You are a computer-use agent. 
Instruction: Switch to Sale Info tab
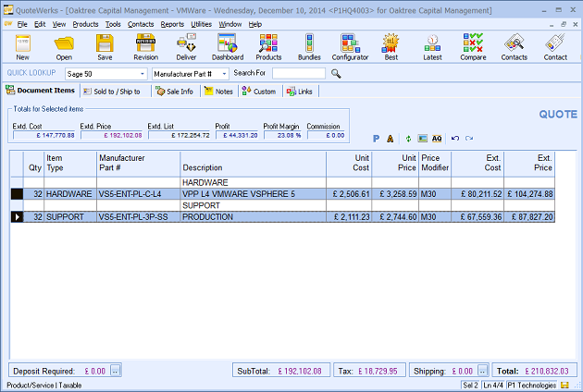pos(175,92)
